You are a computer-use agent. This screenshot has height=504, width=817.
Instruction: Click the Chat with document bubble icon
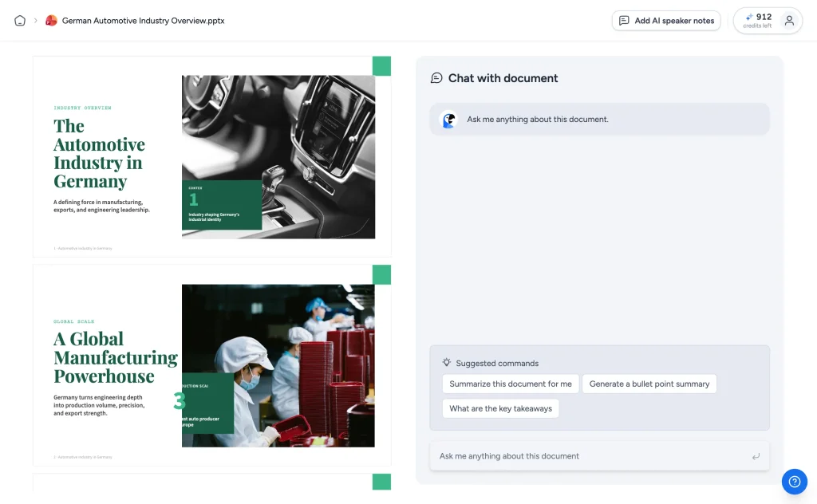(x=436, y=78)
